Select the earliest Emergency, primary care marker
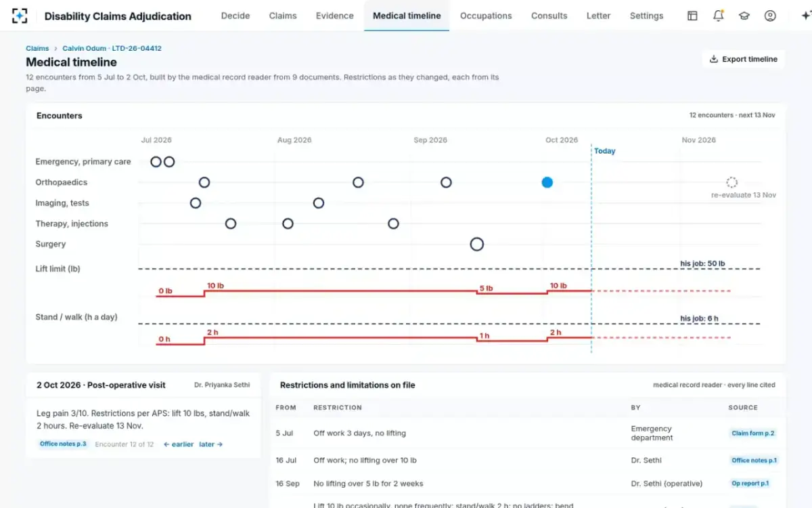 pos(156,162)
